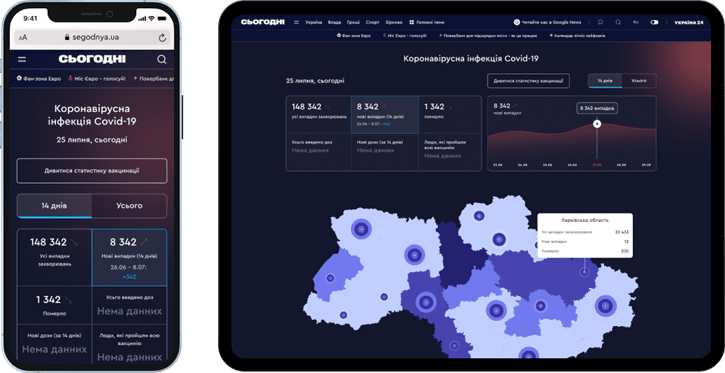The image size is (725, 373).
Task: Open notifications bell in the tablet header
Action: (600, 22)
